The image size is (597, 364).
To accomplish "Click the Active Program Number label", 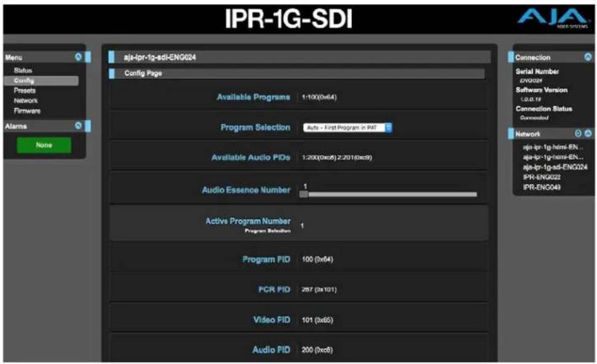I will tap(248, 221).
